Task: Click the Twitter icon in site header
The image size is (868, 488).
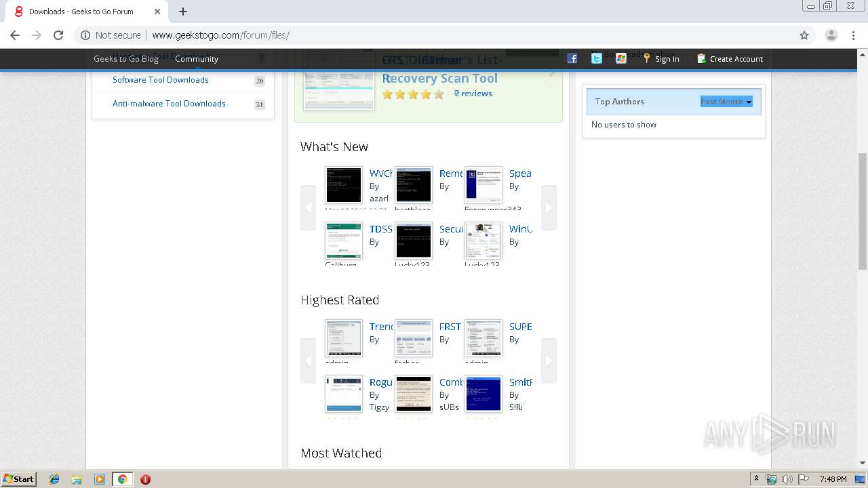Action: (597, 58)
